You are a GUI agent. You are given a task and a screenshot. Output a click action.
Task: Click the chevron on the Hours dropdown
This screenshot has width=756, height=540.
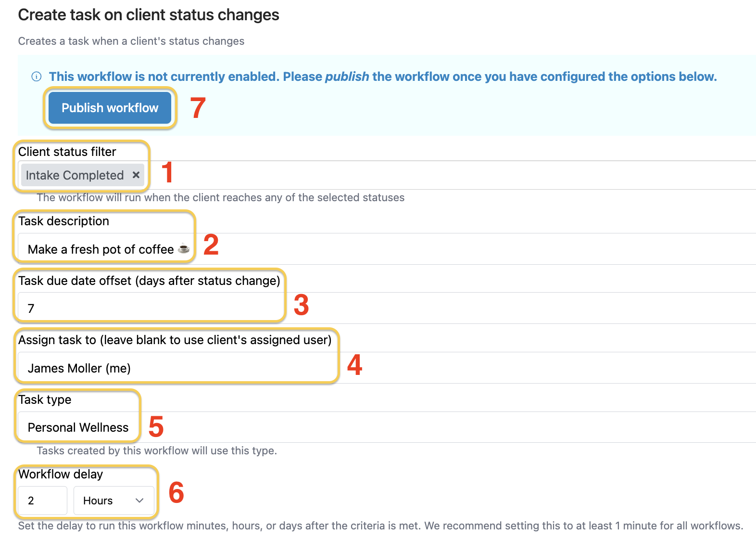pos(139,501)
